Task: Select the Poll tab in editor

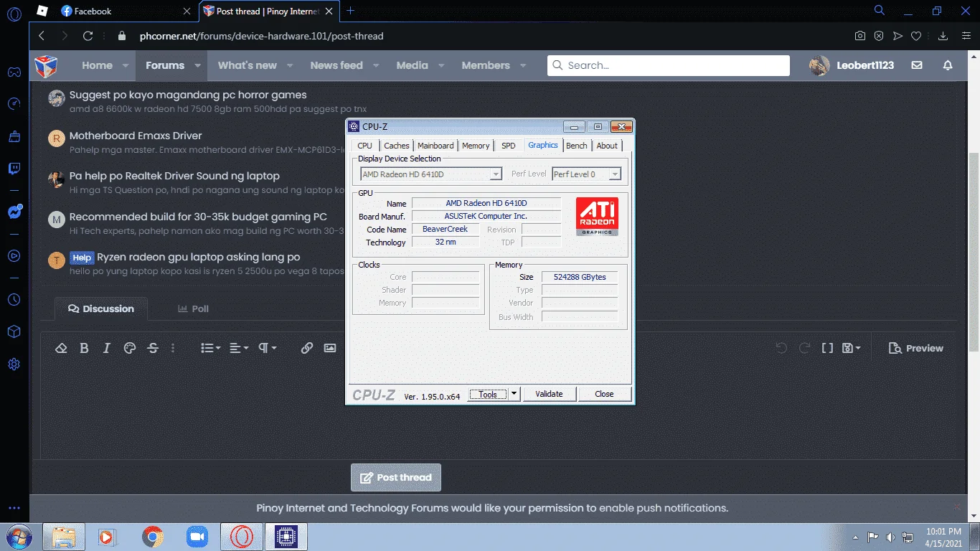Action: coord(193,309)
